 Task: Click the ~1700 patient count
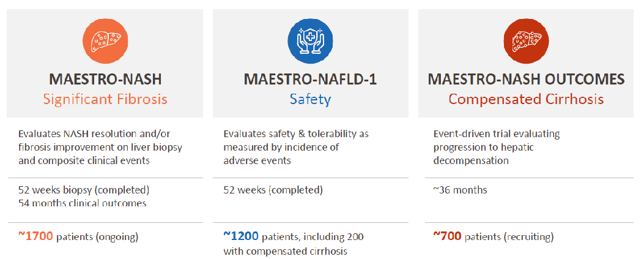tap(35, 236)
